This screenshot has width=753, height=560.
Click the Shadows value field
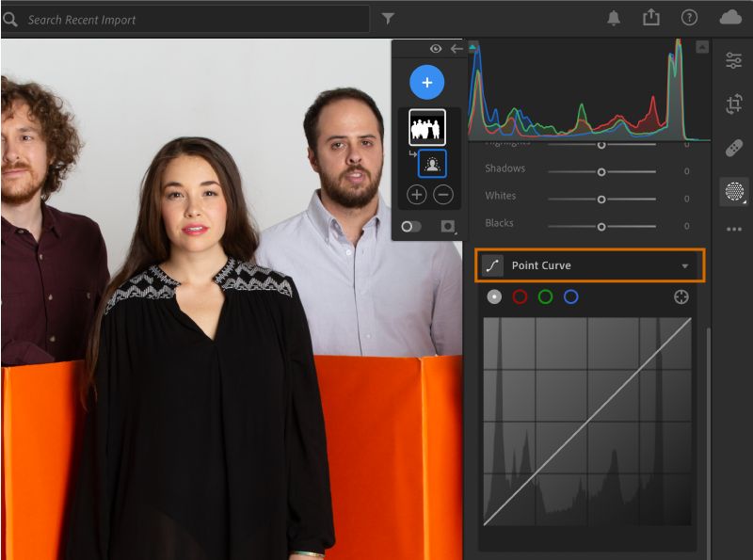pos(687,171)
